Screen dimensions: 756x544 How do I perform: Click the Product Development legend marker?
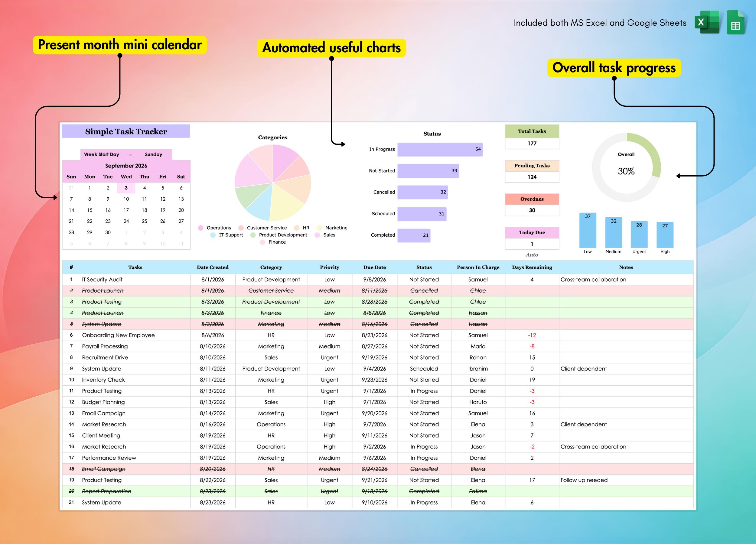253,235
